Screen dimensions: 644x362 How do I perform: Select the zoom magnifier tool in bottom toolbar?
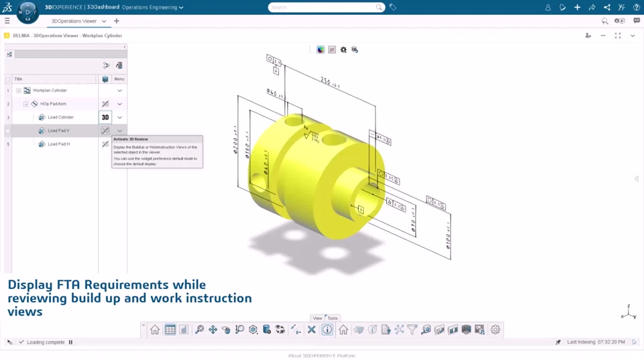tap(199, 330)
